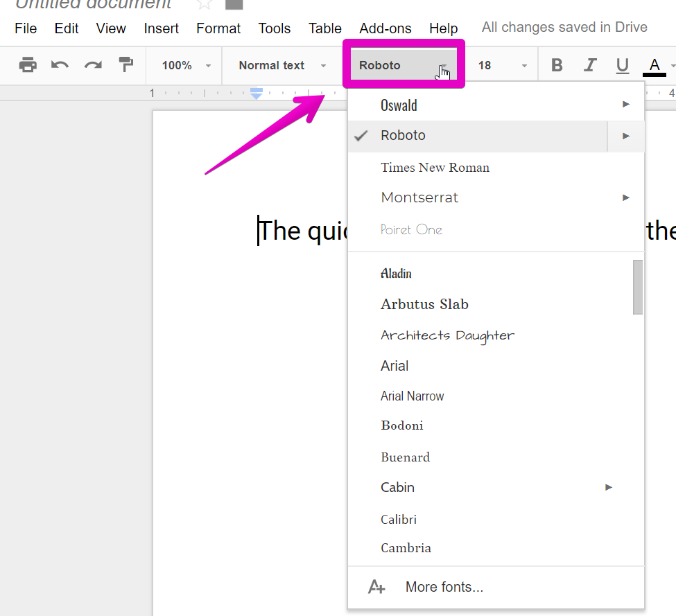Select the Roboto font entry
The width and height of the screenshot is (676, 616).
click(404, 135)
